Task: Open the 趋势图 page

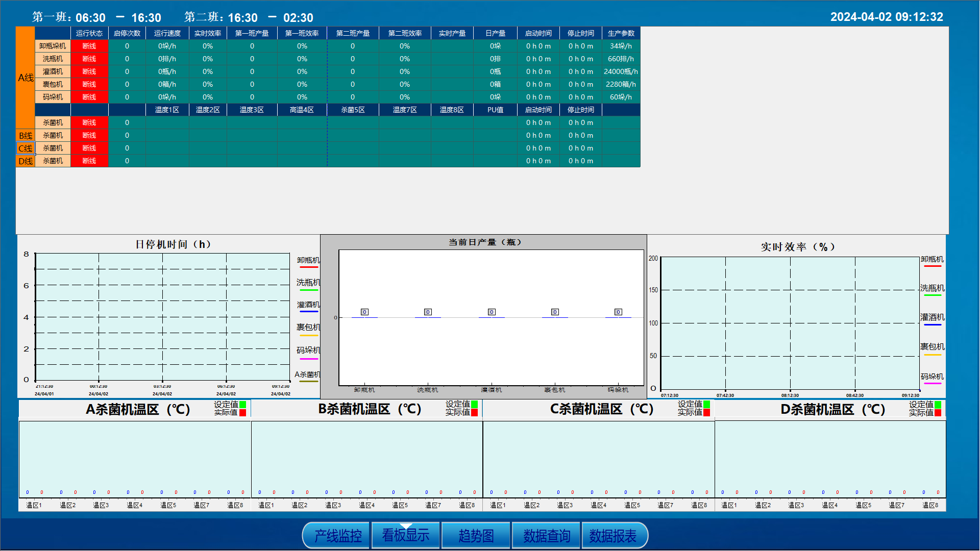Action: pyautogui.click(x=476, y=536)
